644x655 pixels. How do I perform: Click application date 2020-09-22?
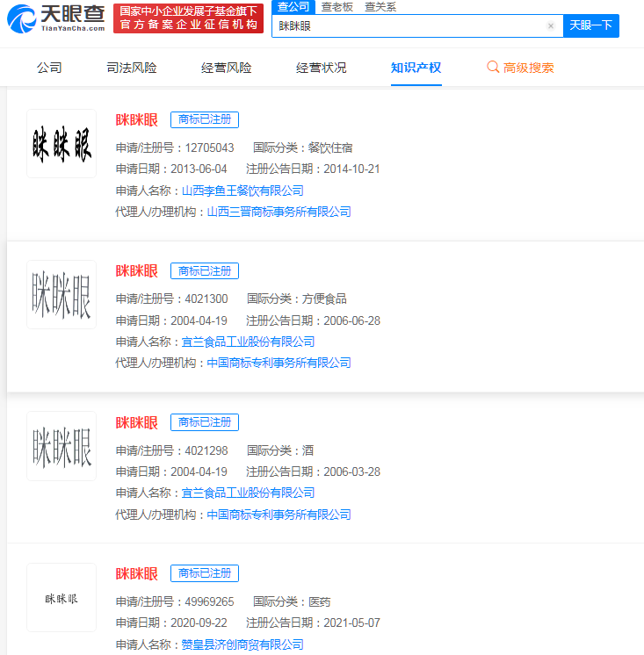(x=199, y=623)
